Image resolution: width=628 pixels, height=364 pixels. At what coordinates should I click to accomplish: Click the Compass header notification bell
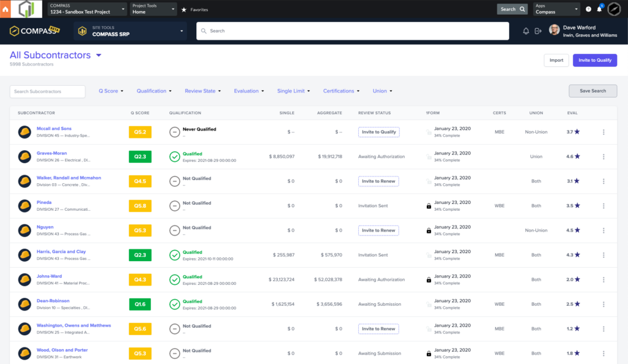(526, 31)
